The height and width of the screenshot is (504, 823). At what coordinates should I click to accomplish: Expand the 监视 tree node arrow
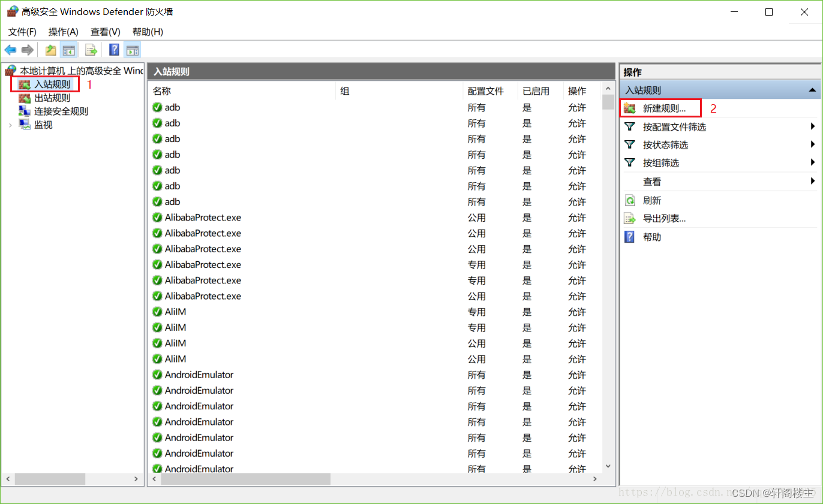10,125
